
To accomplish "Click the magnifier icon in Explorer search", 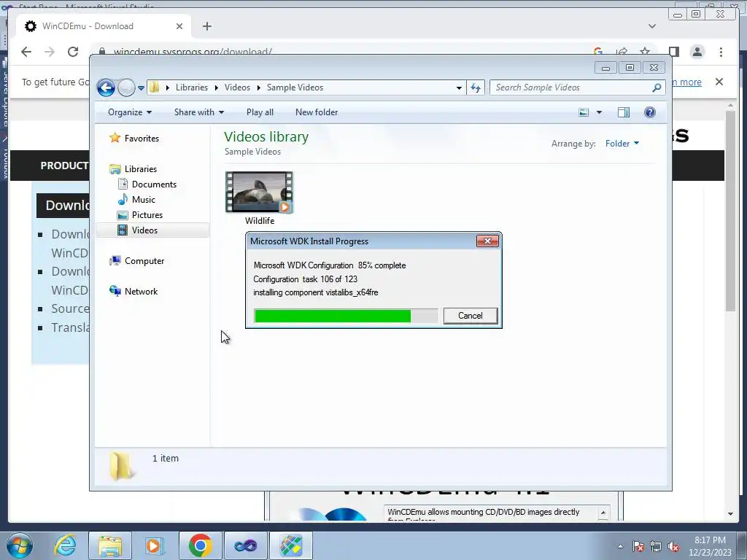I will click(657, 87).
